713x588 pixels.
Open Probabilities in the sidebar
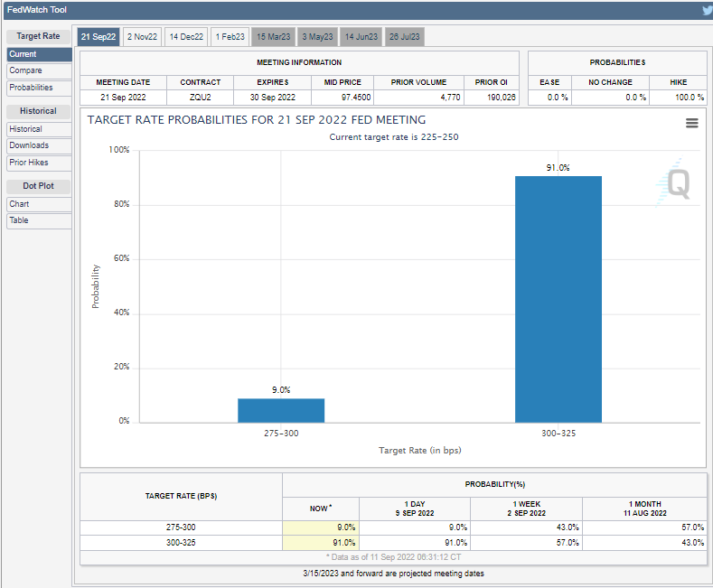point(39,88)
